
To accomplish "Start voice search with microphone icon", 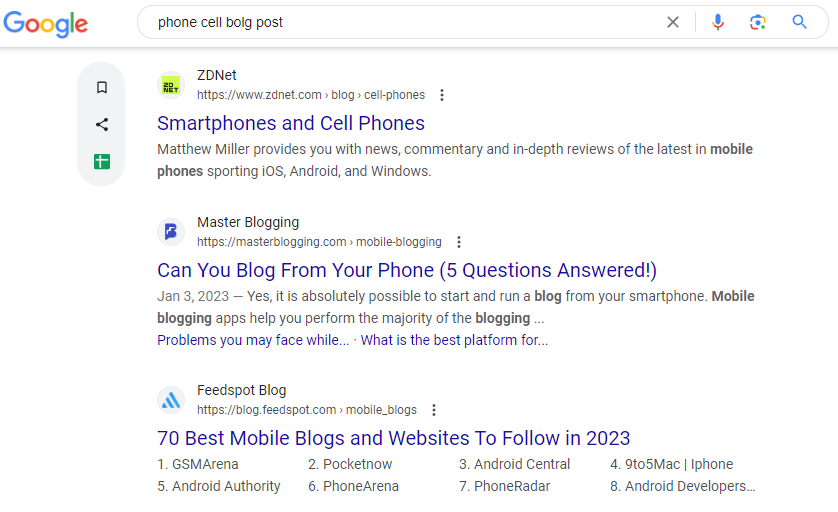I will point(718,22).
